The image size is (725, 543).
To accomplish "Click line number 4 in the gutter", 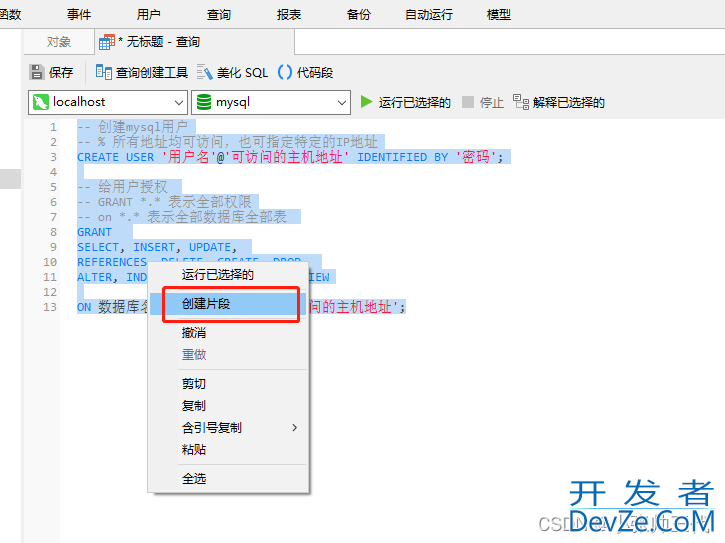I will (x=53, y=172).
